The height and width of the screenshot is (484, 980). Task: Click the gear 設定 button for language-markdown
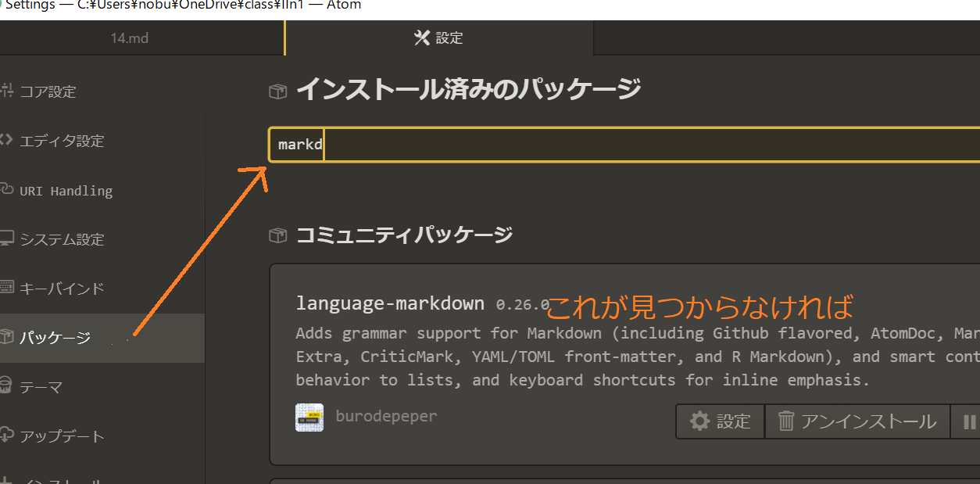(721, 421)
